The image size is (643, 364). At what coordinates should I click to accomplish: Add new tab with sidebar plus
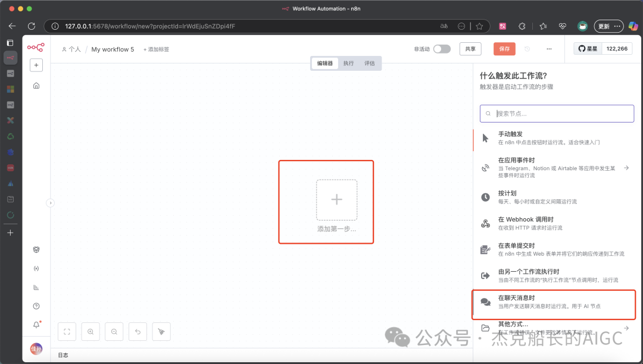tap(11, 233)
